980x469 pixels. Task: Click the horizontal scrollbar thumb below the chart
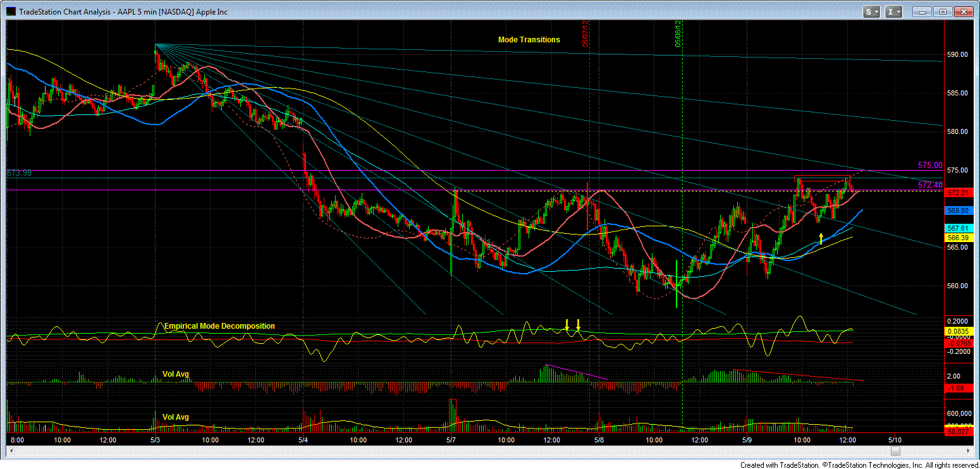895,451
